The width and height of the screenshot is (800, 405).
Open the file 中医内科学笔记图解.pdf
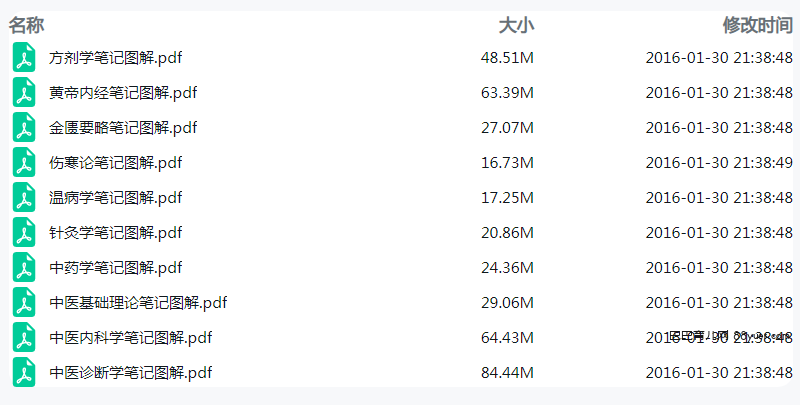click(x=131, y=338)
